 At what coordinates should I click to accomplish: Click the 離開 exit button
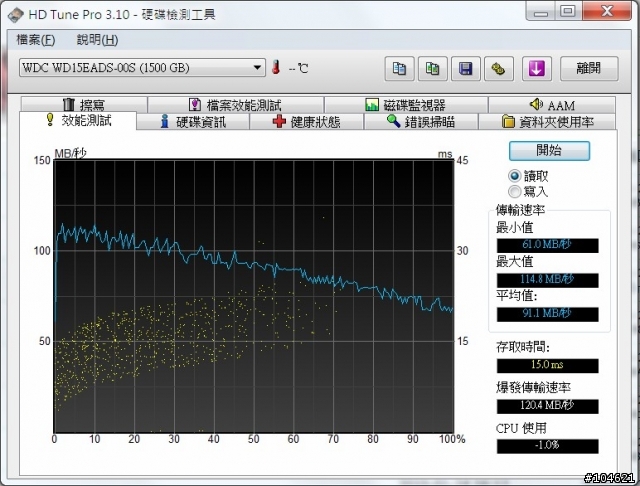[589, 69]
